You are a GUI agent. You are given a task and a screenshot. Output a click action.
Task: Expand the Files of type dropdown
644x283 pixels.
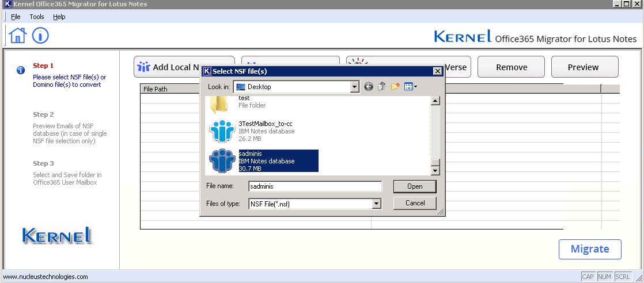coord(376,204)
